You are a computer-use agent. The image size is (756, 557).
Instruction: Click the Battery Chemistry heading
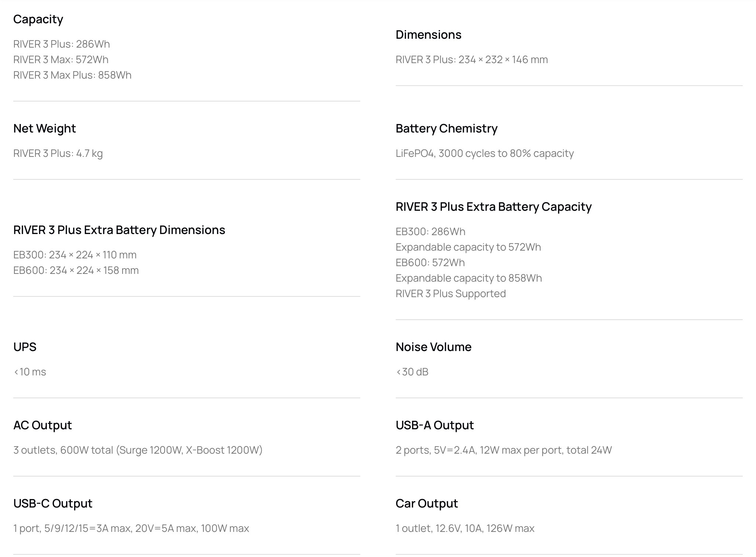click(x=446, y=128)
